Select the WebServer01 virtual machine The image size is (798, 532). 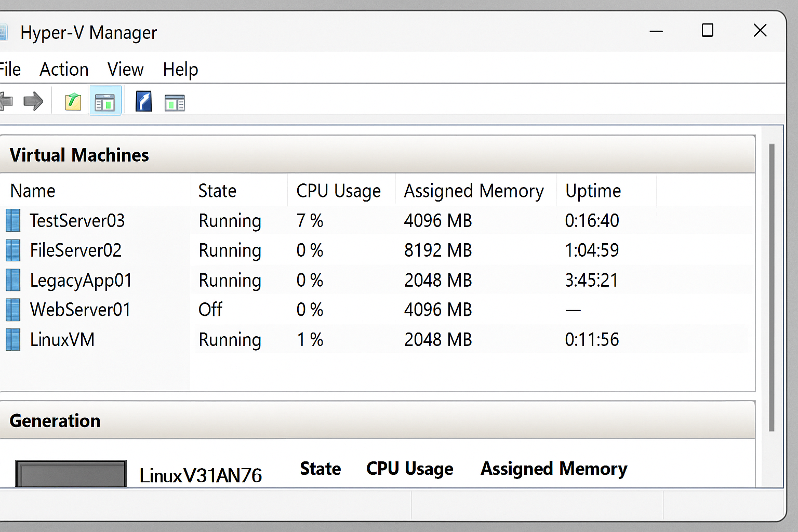point(80,310)
